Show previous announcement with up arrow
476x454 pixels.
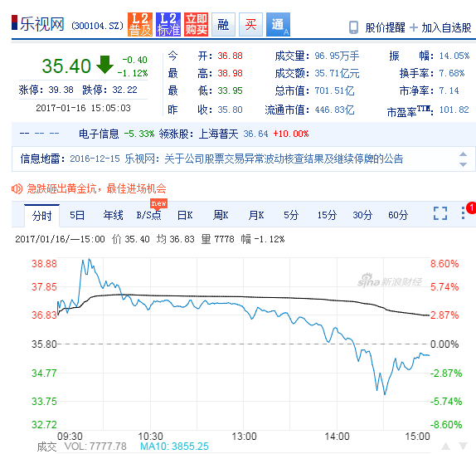coord(463,154)
